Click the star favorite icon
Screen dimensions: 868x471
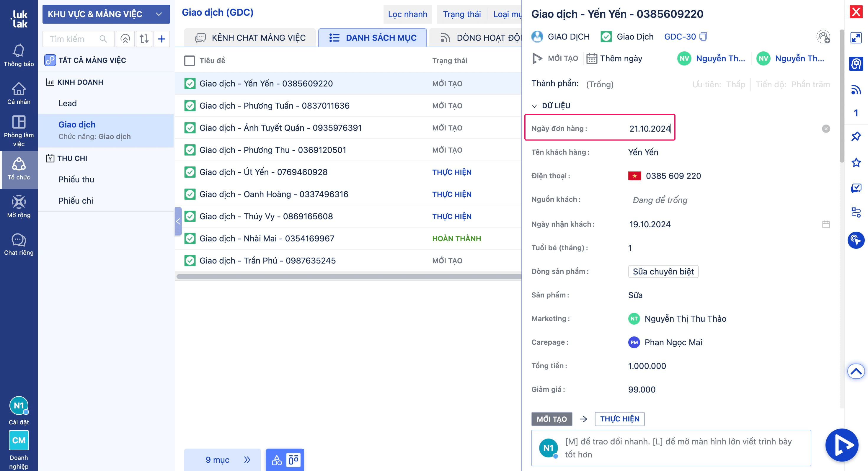[x=856, y=163]
